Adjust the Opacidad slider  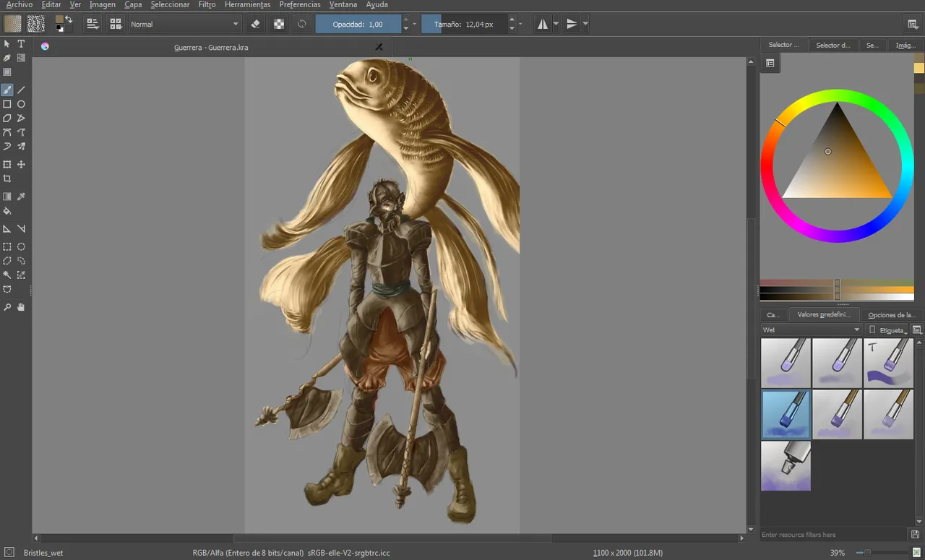(x=358, y=24)
